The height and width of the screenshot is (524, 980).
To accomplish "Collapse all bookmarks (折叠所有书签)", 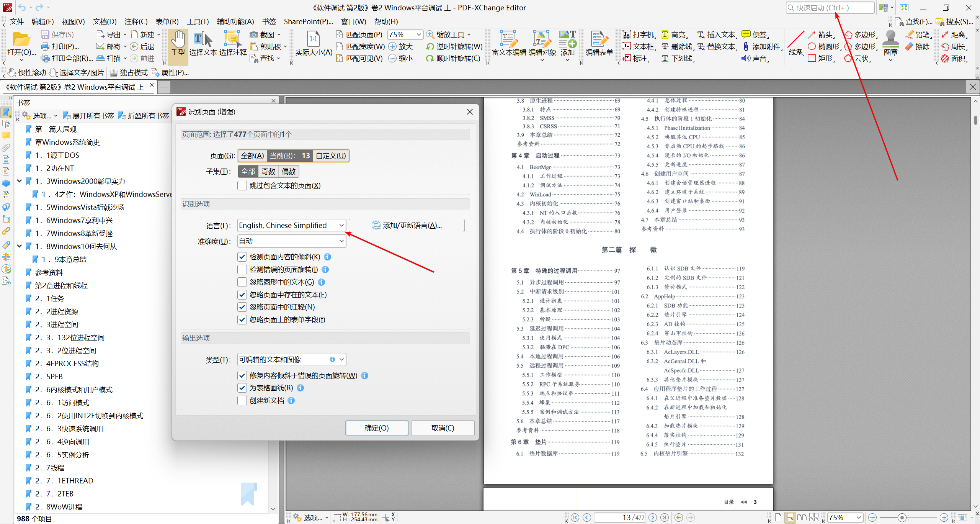I will click(x=144, y=116).
